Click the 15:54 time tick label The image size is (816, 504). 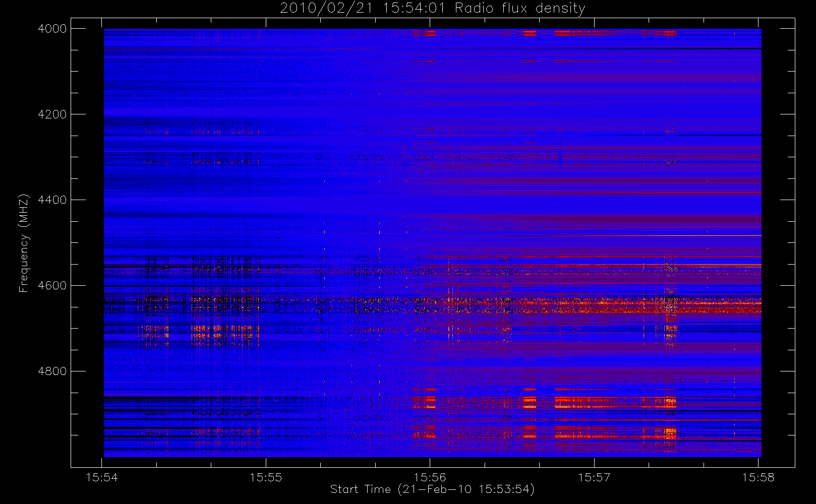point(102,477)
